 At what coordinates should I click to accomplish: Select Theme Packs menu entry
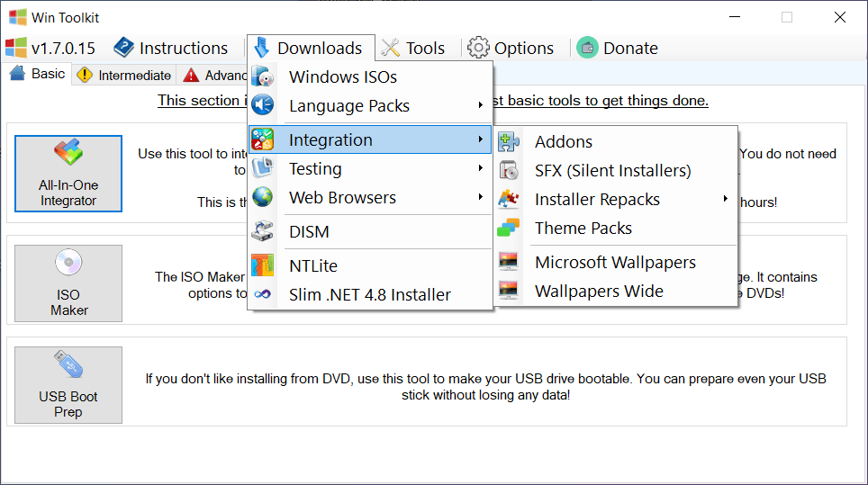coord(616,228)
